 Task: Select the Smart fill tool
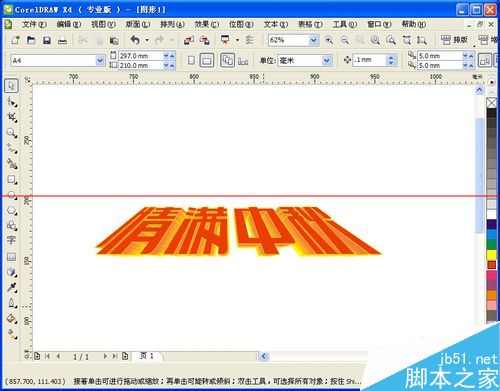point(12,164)
